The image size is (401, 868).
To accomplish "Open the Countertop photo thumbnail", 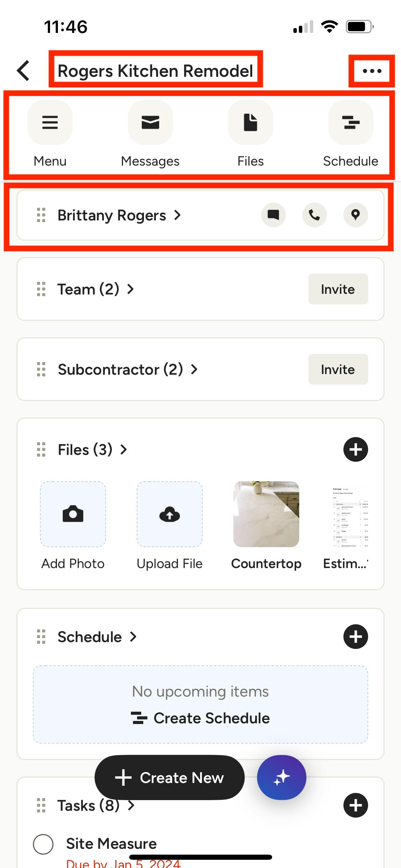I will click(266, 514).
